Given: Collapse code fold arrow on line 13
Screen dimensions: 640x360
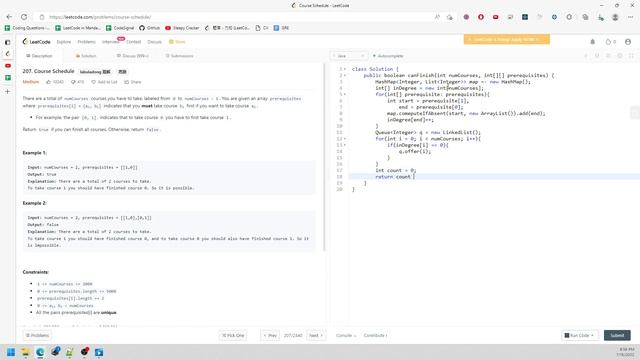Looking at the screenshot, I should [x=345, y=145].
